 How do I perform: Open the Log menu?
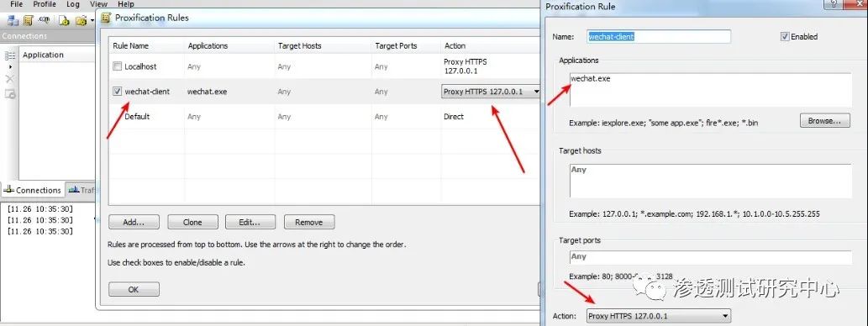coord(73,4)
